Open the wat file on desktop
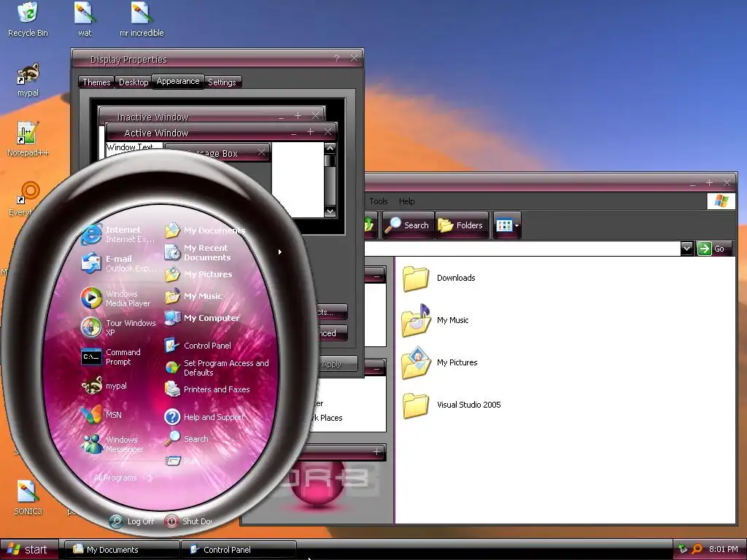 tap(85, 19)
